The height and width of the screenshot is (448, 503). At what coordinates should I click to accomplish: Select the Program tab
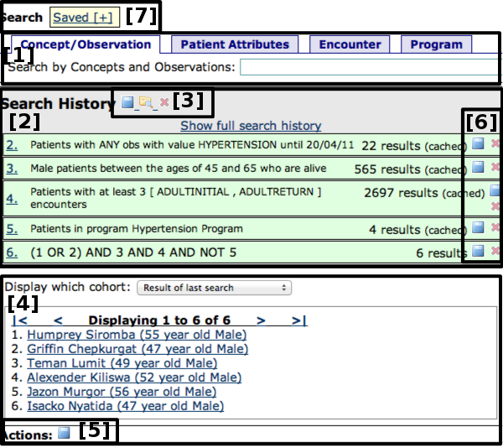click(x=436, y=44)
